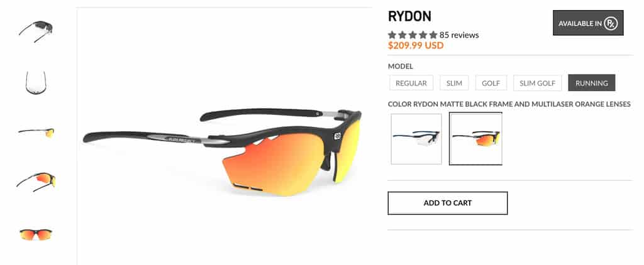Viewport: 644px width, 265px height.
Task: View the top angled clear-lens thumbnail
Action: tap(36, 31)
